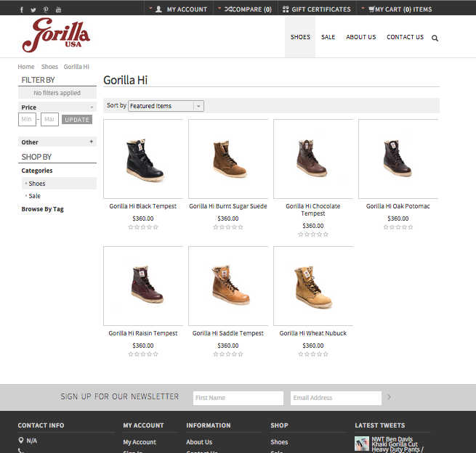Image resolution: width=476 pixels, height=453 pixels.
Task: Open the Contact Us menu item
Action: (x=405, y=37)
